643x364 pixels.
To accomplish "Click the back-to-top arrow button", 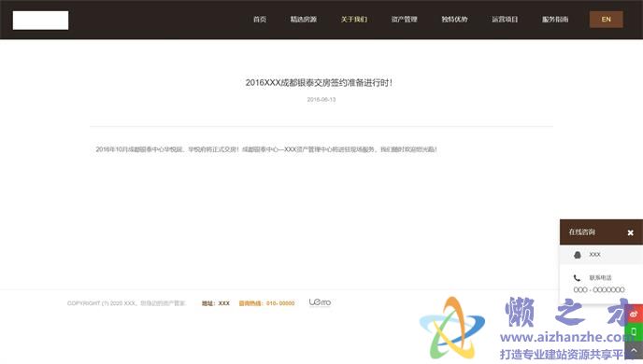I will click(634, 350).
